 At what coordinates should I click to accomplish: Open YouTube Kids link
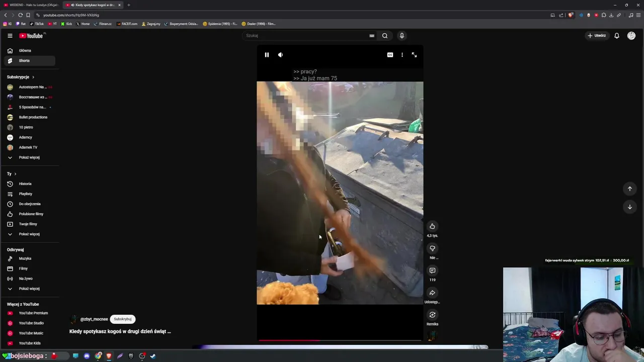pos(30,343)
